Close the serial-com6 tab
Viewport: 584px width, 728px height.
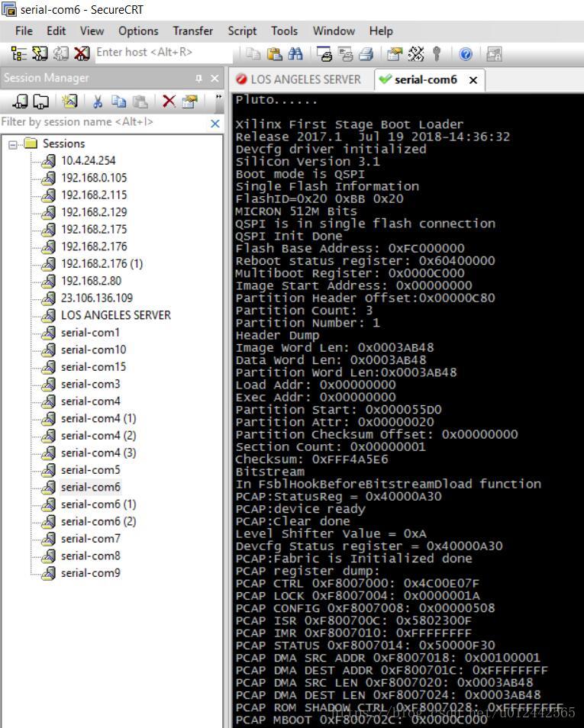473,80
